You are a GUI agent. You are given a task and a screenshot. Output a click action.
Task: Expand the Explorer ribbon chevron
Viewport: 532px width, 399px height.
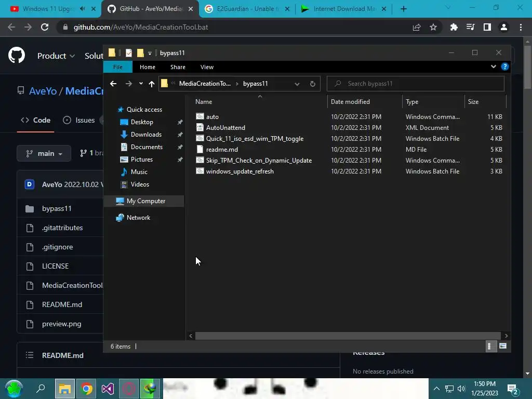[494, 66]
